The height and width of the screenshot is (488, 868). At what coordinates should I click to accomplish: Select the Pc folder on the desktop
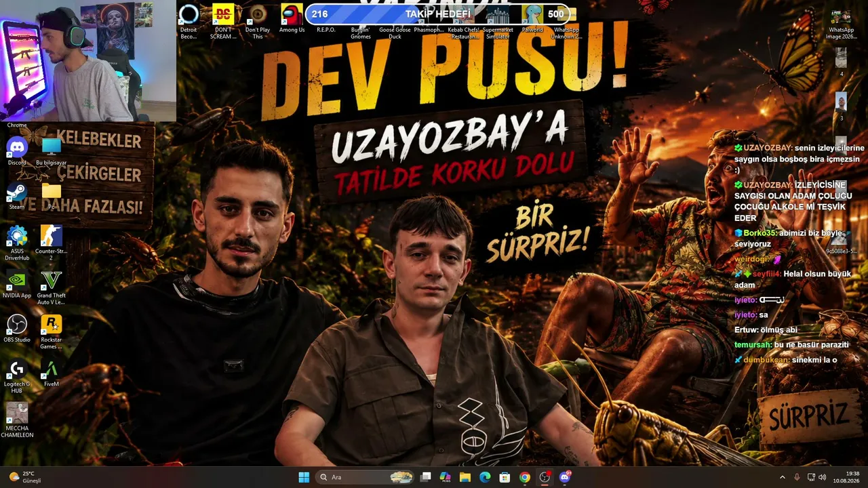[x=51, y=195]
